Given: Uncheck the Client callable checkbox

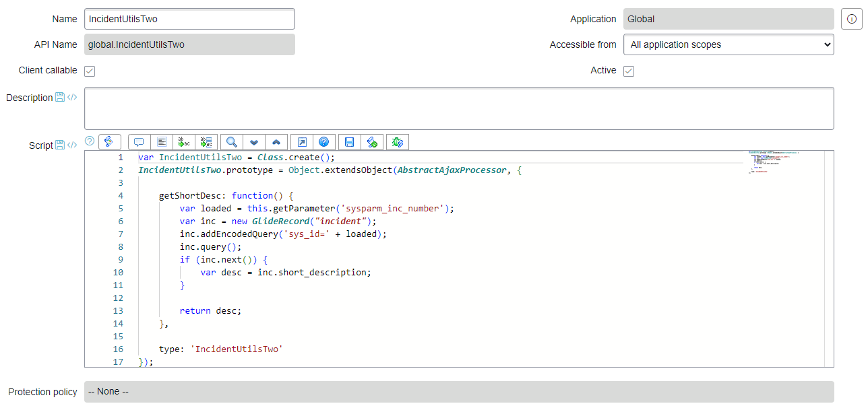Looking at the screenshot, I should coord(90,71).
